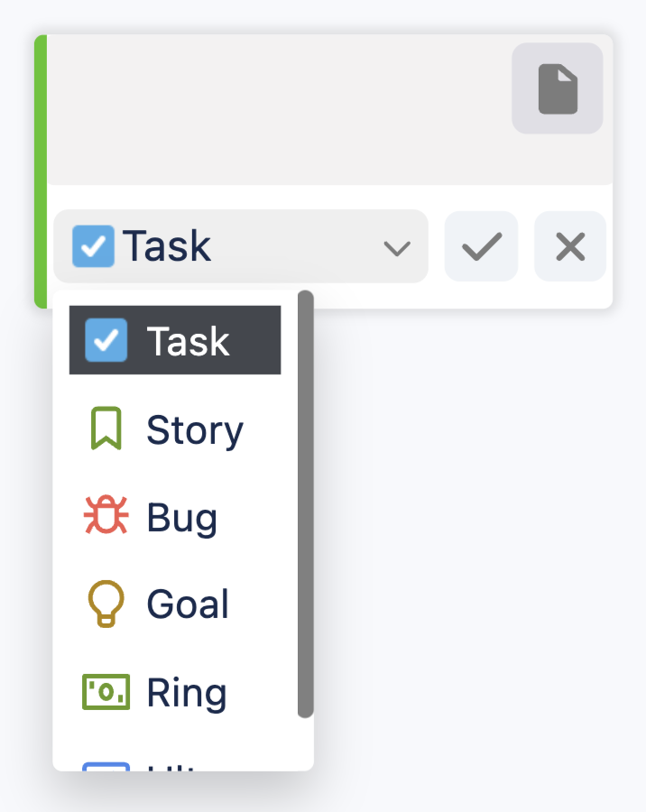Click the blue checkbox icon in the Task dropdown field

[93, 246]
